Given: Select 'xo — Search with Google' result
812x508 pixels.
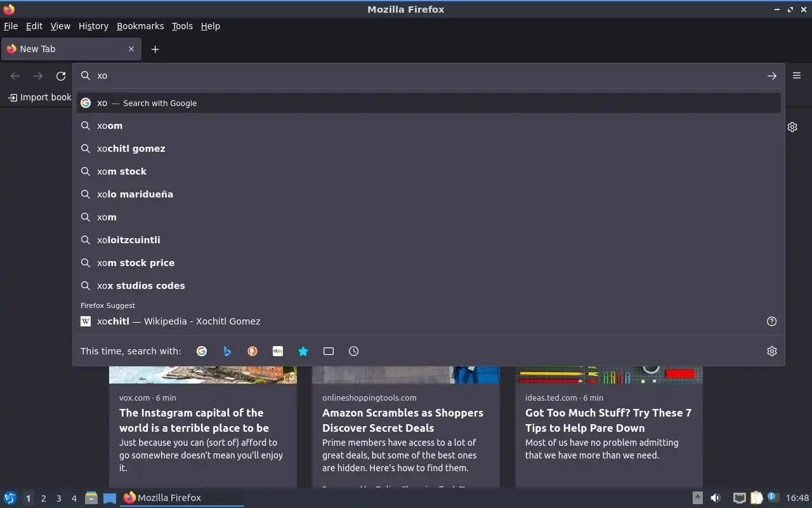Looking at the screenshot, I should [x=429, y=103].
